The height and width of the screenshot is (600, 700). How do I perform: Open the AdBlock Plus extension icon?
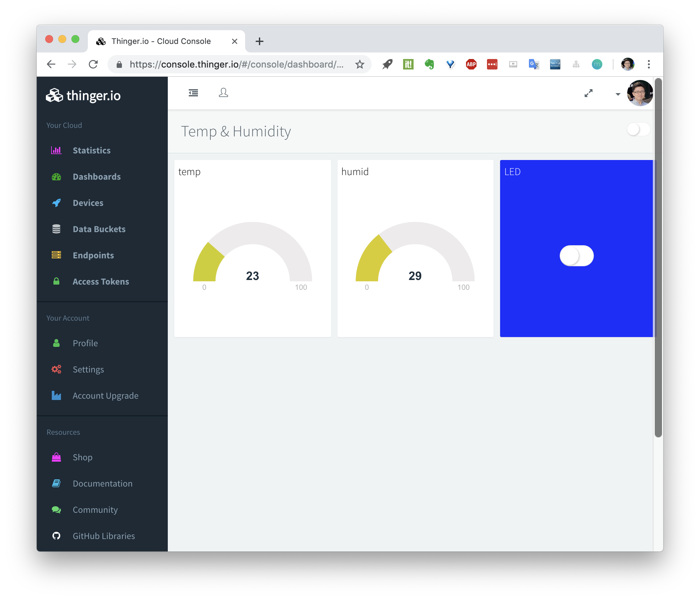click(x=471, y=64)
